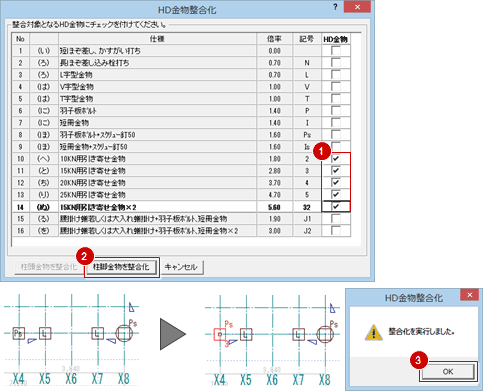The image size is (483, 391).
Task: Click the help question mark icon
Action: click(335, 7)
